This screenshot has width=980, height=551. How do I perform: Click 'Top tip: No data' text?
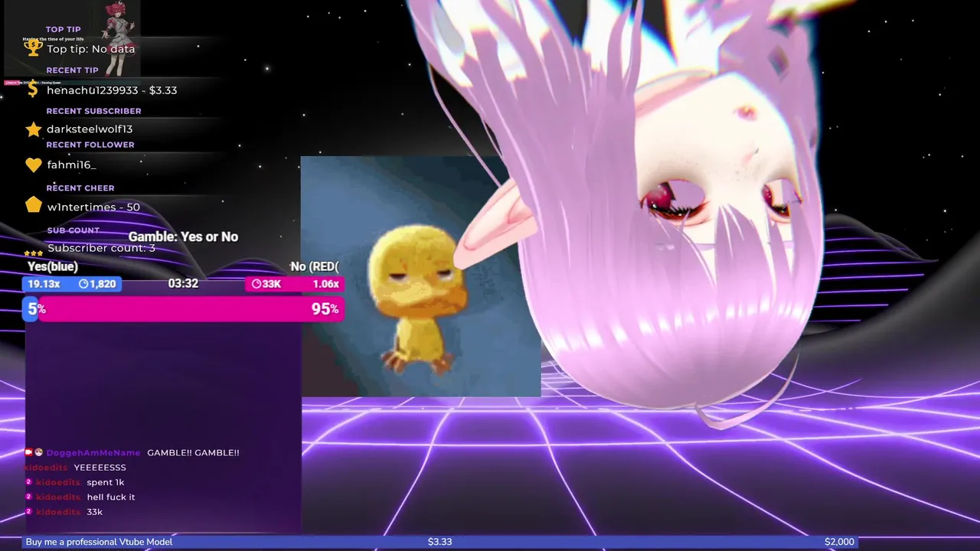click(x=90, y=49)
